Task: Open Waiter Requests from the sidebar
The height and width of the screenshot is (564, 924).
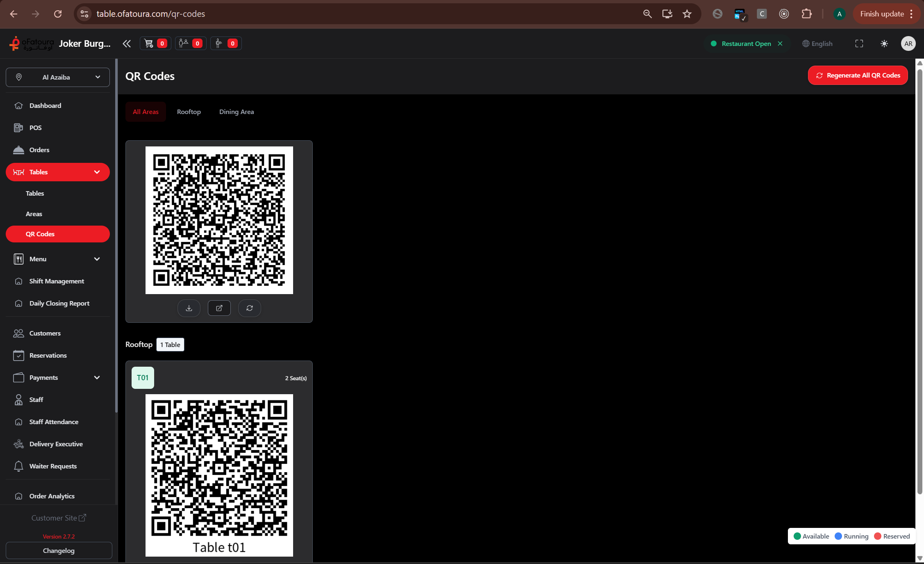Action: point(53,466)
